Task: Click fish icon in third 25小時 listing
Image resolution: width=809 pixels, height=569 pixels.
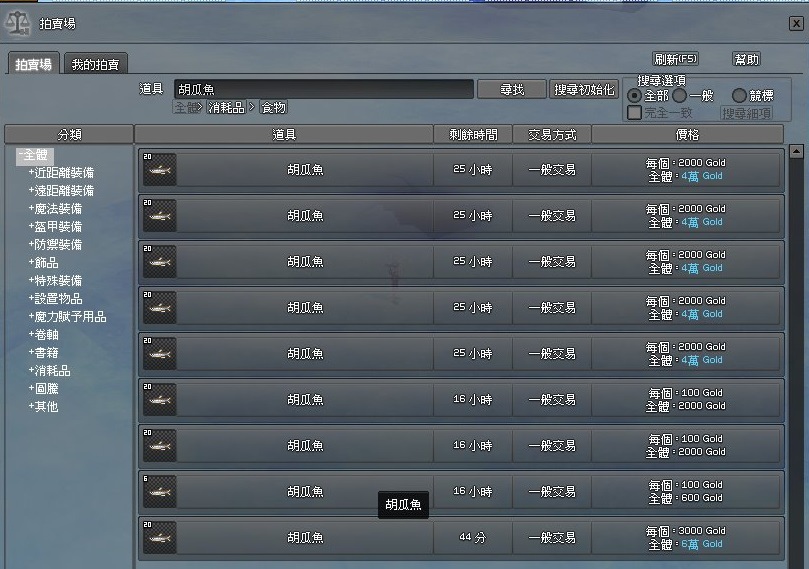Action: click(x=159, y=262)
